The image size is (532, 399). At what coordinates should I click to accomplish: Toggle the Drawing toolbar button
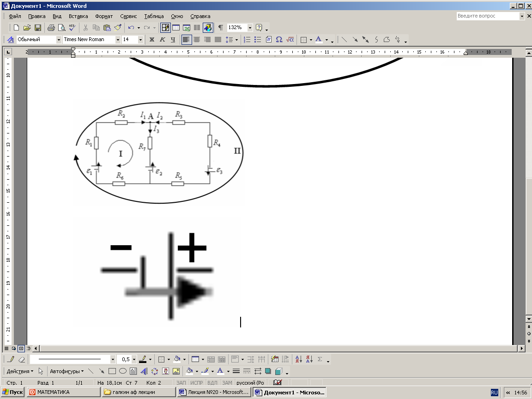208,28
